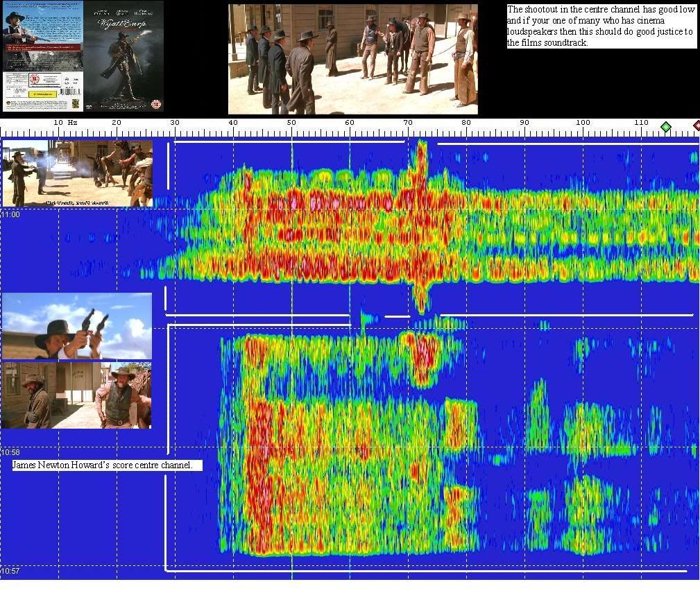The height and width of the screenshot is (600, 700).
Task: Click the 50 mark on the frequency ruler
Action: 291,123
